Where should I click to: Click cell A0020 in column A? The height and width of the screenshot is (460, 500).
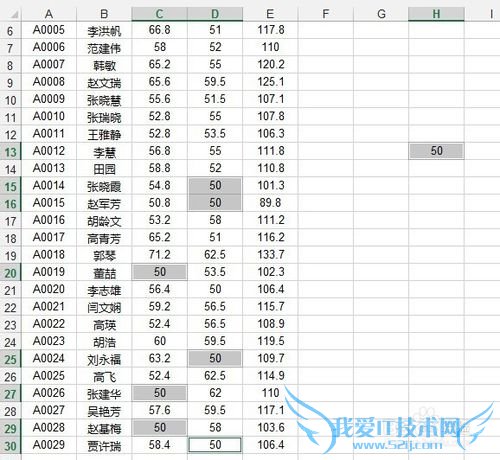(x=49, y=289)
